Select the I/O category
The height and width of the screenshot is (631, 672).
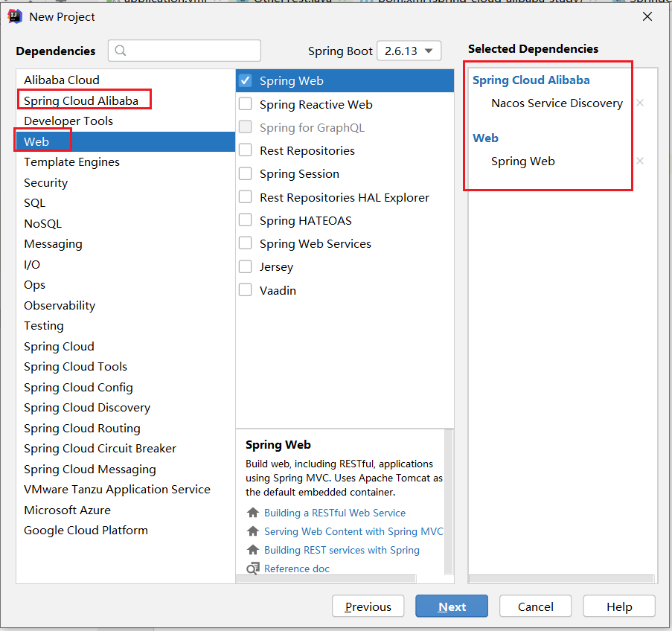click(x=126, y=264)
